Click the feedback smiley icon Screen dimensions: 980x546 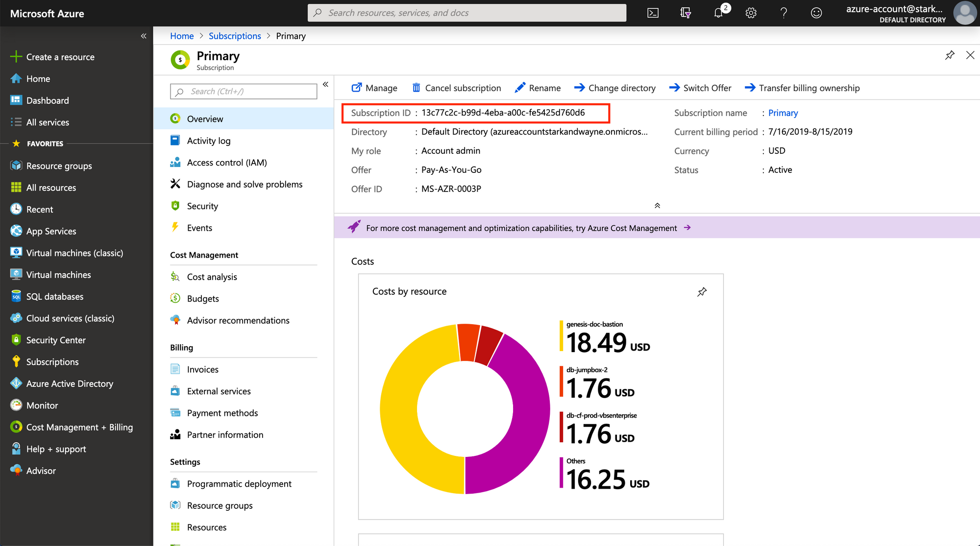click(816, 13)
